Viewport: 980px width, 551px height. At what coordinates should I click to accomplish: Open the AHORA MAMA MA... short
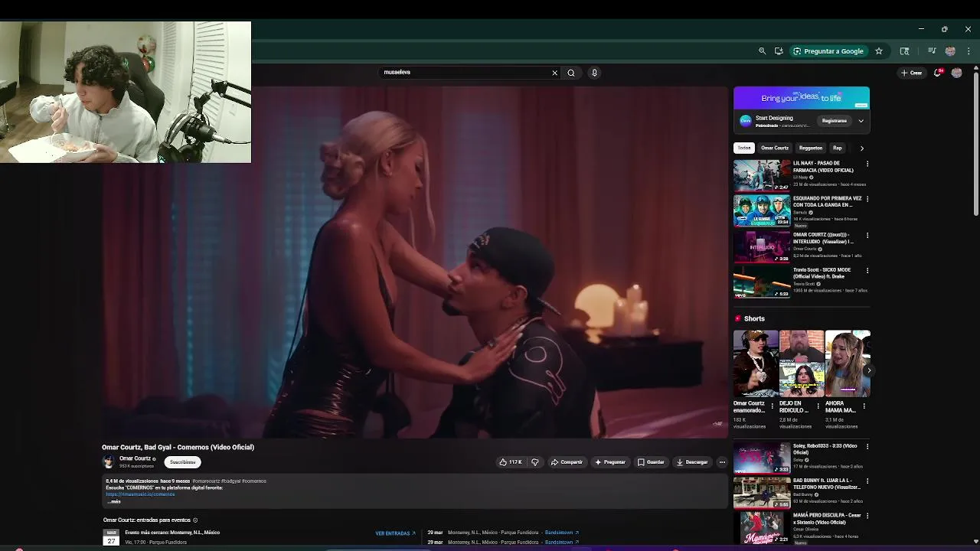(847, 364)
